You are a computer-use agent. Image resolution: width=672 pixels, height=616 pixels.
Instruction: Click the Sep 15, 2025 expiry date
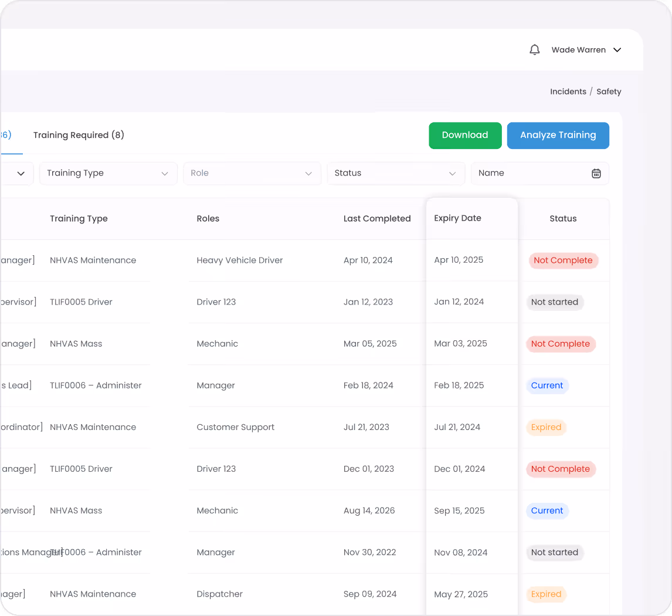point(459,511)
